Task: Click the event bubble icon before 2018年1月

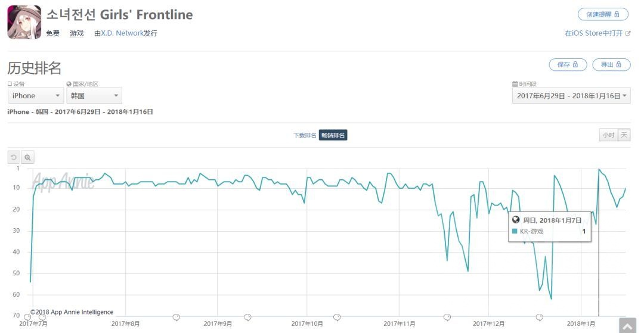Action: point(540,318)
